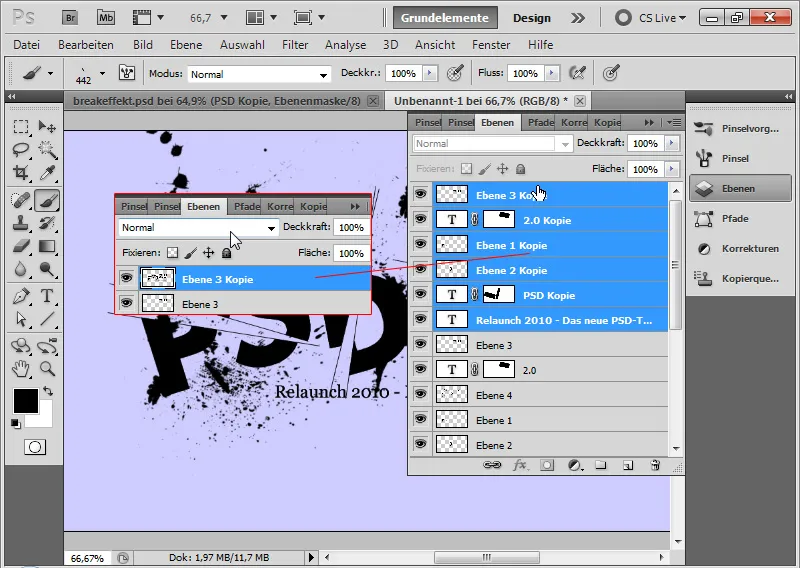The height and width of the screenshot is (568, 800).
Task: Open the Auswahl menu
Action: pos(242,45)
